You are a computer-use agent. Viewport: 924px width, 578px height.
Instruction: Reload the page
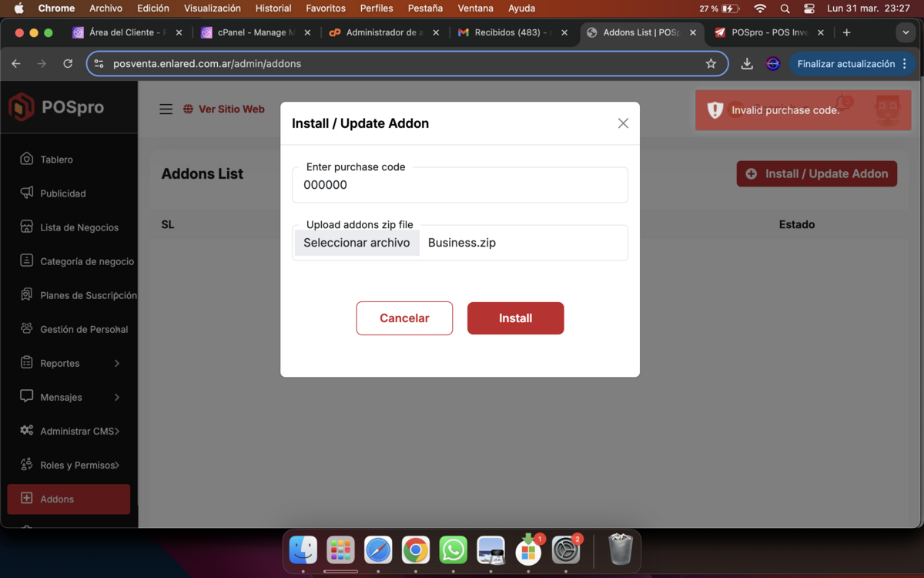click(x=68, y=64)
